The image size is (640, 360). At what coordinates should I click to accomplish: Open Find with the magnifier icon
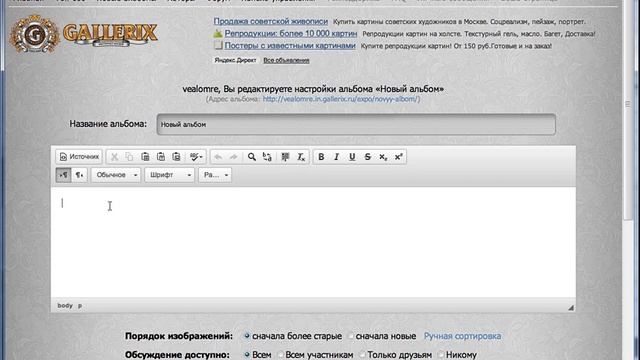coord(252,157)
